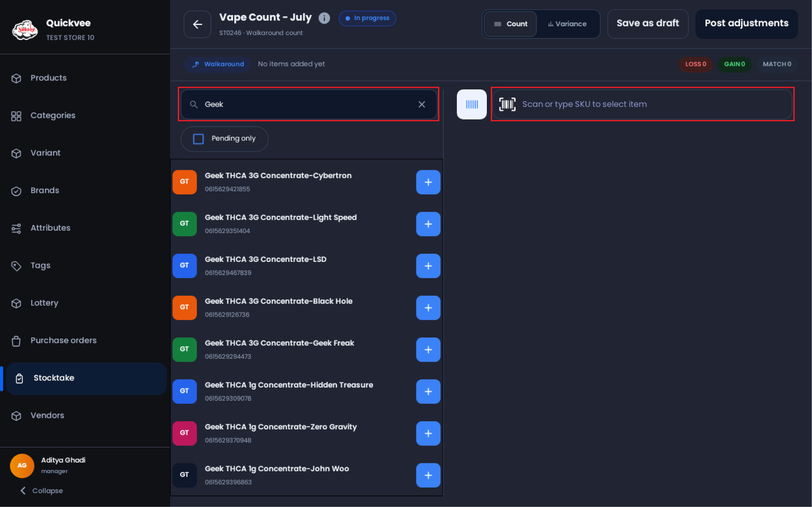Add Geek THCA 3G Concentrate-Light Speed with plus

tap(428, 224)
